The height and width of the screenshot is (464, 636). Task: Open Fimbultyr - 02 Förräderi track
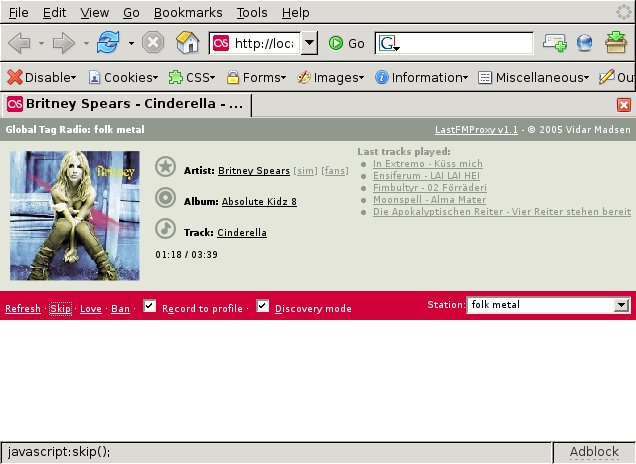(430, 188)
